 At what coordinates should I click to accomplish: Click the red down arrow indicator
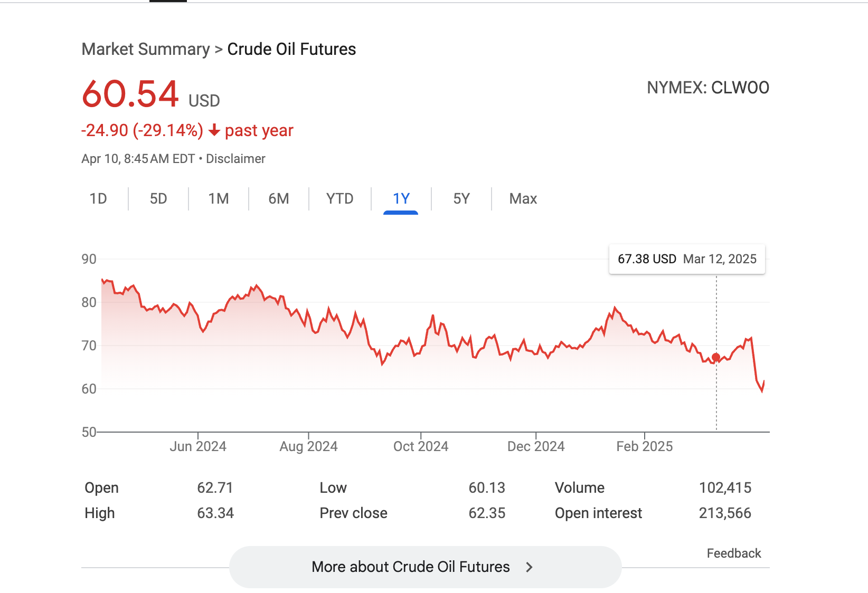214,130
